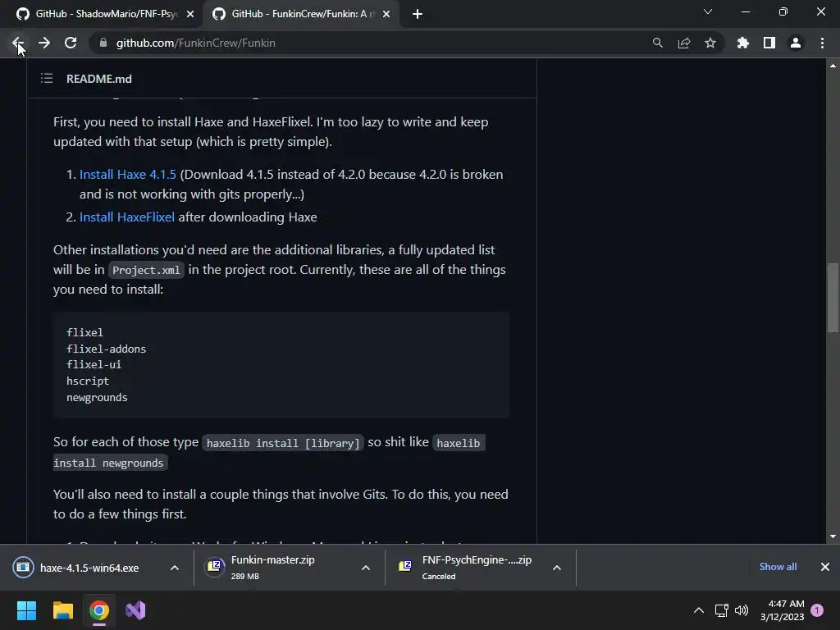Screen dimensions: 840x630
Task: Open the Chrome profile avatar menu
Action: coord(796,43)
